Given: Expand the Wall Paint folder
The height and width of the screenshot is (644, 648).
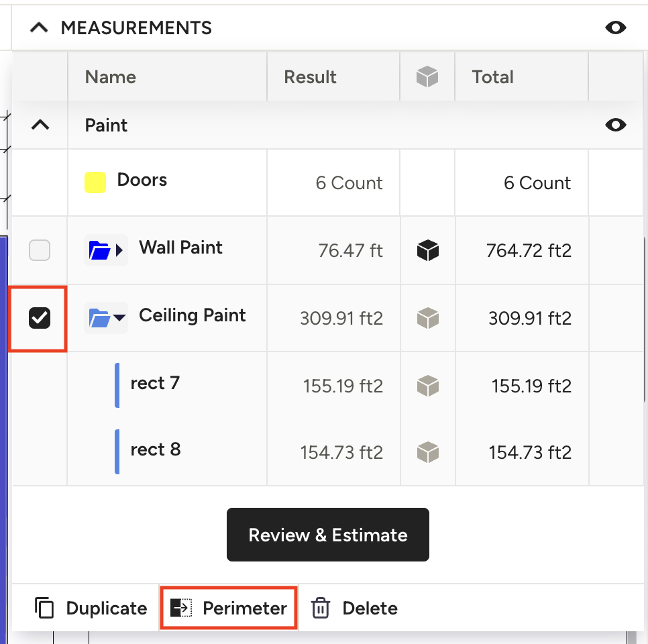Looking at the screenshot, I should click(x=106, y=250).
